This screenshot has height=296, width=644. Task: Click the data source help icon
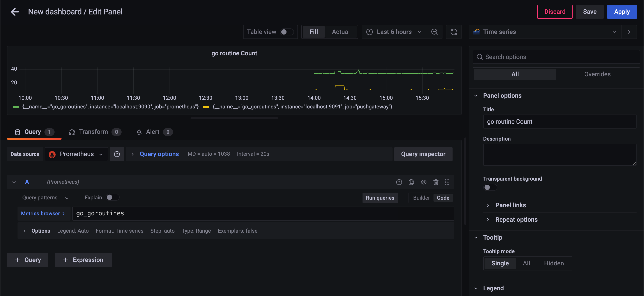point(117,154)
